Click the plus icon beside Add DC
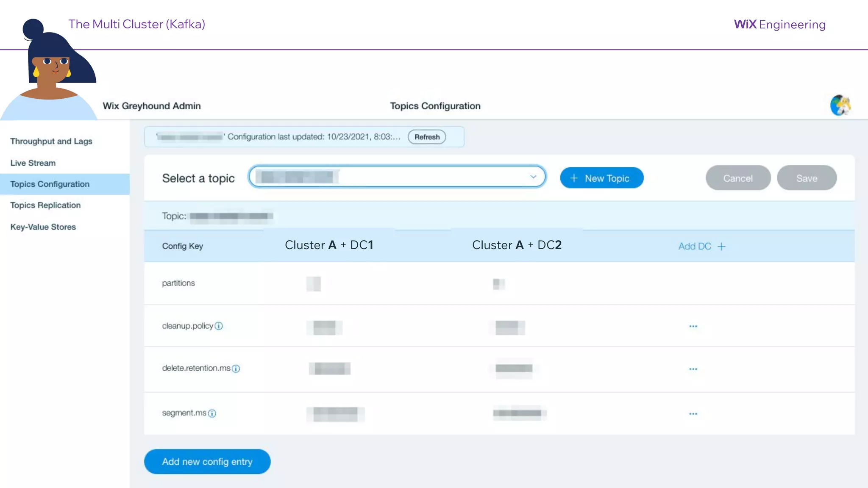 point(721,247)
